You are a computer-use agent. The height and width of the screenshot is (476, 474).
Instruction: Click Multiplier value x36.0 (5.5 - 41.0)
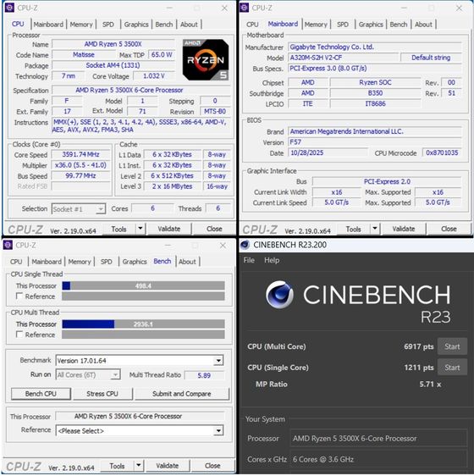tap(80, 165)
